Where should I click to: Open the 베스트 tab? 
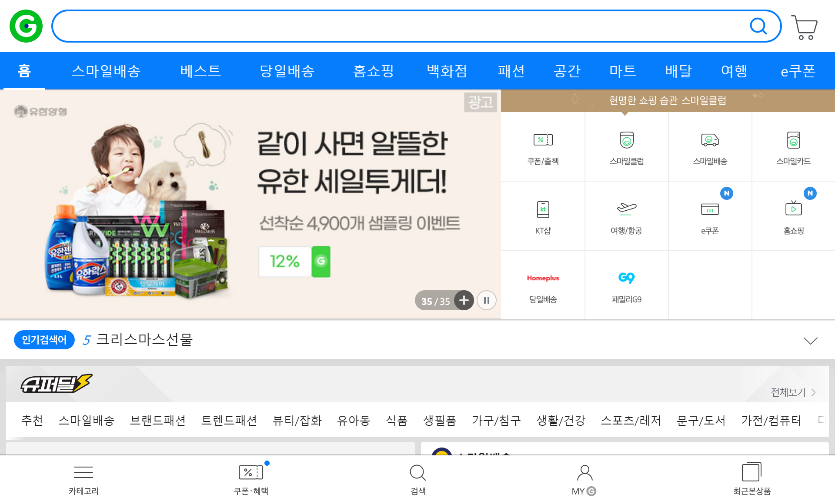200,71
